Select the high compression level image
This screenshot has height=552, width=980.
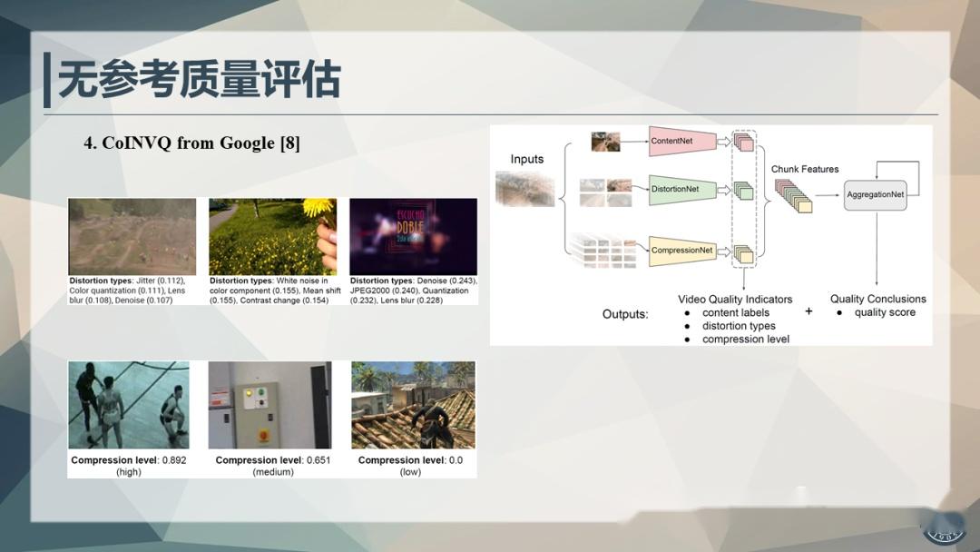(132, 402)
